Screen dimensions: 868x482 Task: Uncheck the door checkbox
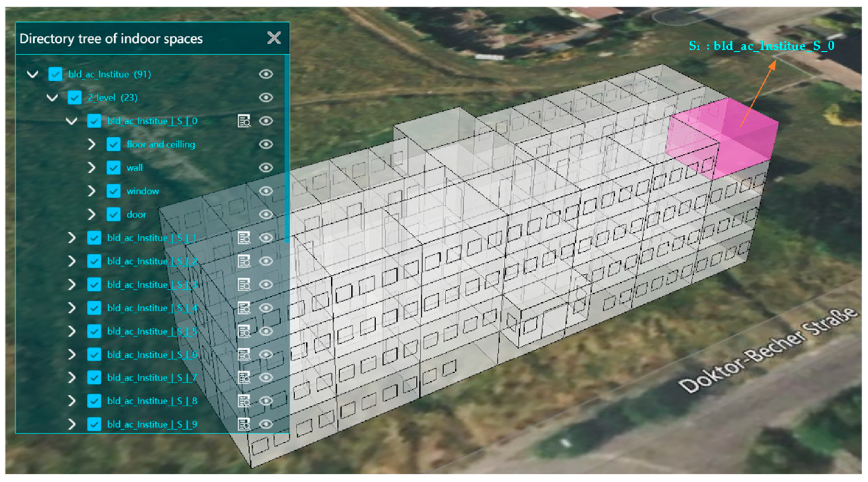pos(113,214)
